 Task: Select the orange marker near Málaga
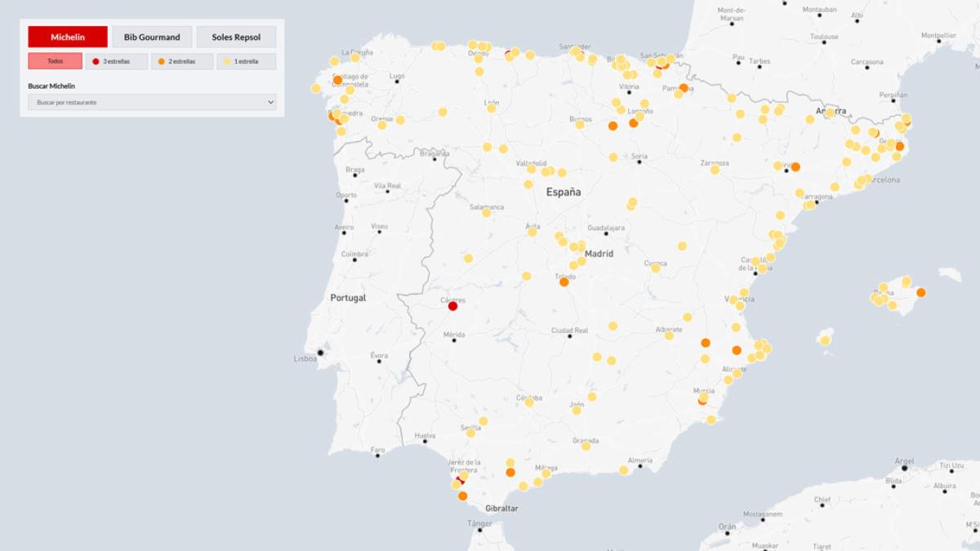click(510, 472)
